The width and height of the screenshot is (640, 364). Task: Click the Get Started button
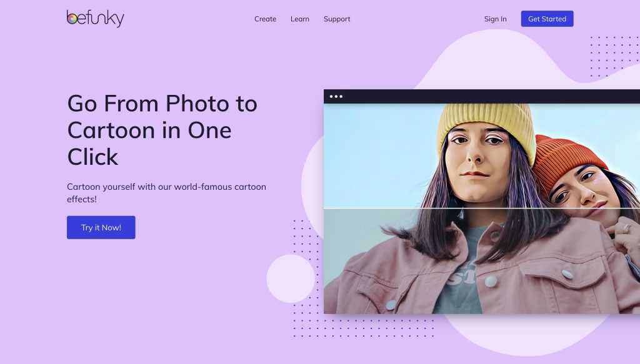547,19
